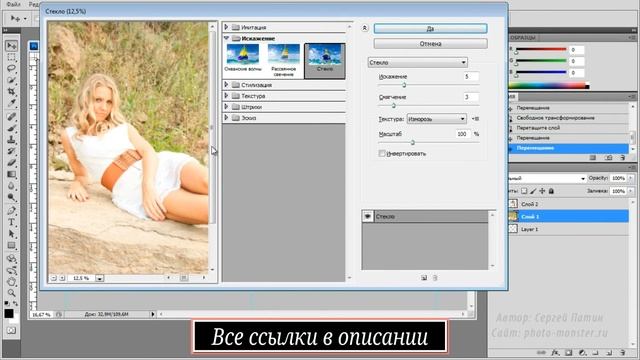Select the Dodge tool
Image resolution: width=640 pixels, height=360 pixels.
pos(11,197)
